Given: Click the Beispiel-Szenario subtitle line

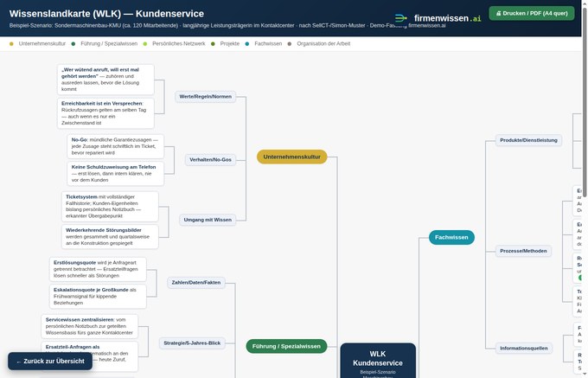Looking at the screenshot, I should coord(227,26).
